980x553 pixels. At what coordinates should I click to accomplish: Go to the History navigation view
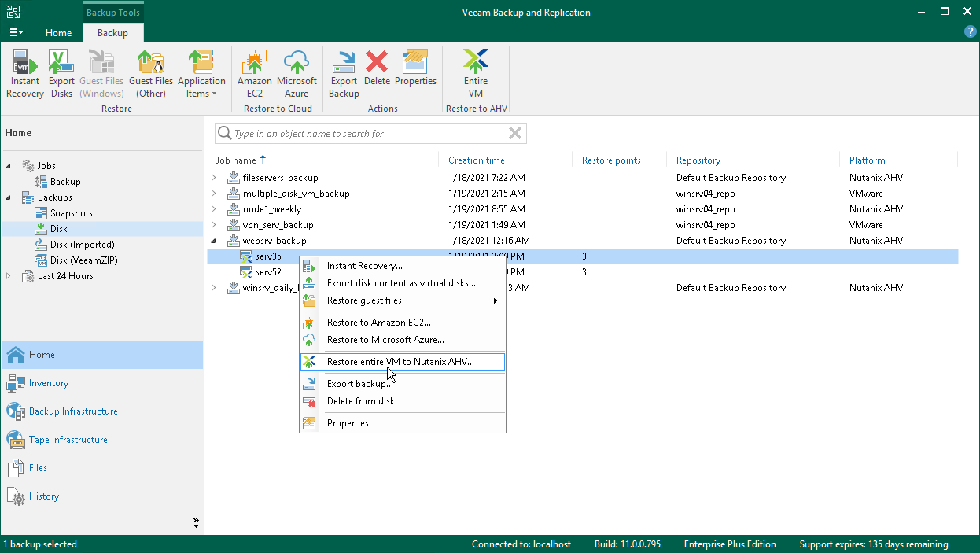pyautogui.click(x=43, y=496)
